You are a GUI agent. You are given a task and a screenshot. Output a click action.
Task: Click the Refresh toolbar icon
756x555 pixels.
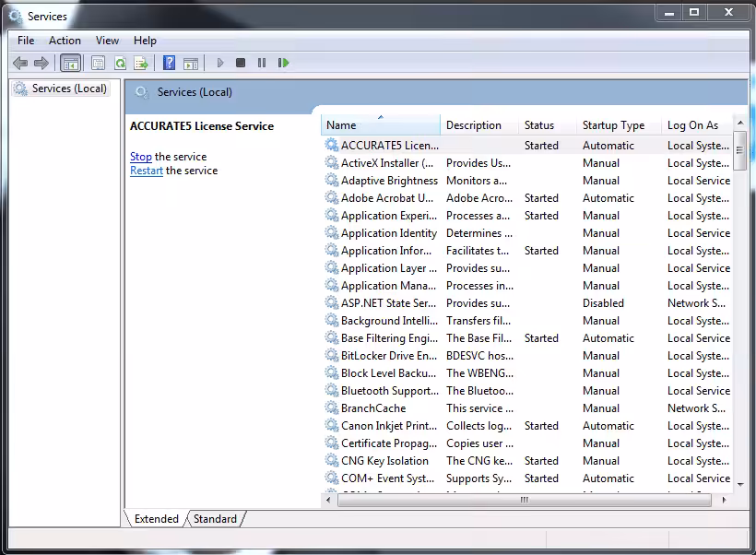(120, 64)
